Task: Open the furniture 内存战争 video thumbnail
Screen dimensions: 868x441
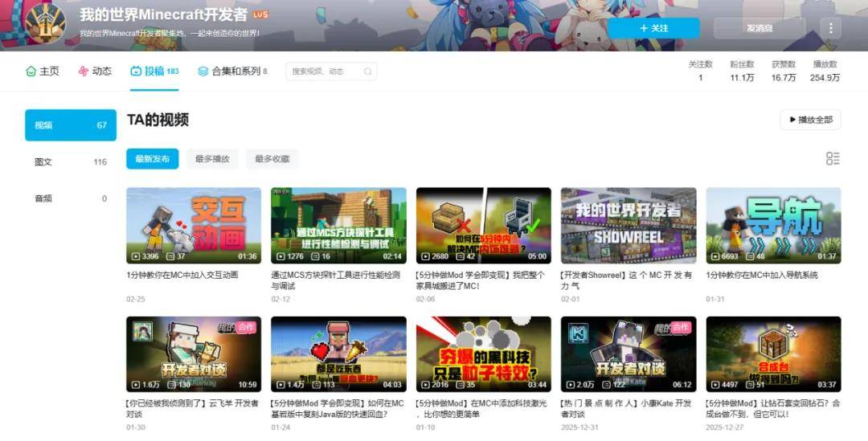Action: [x=484, y=225]
